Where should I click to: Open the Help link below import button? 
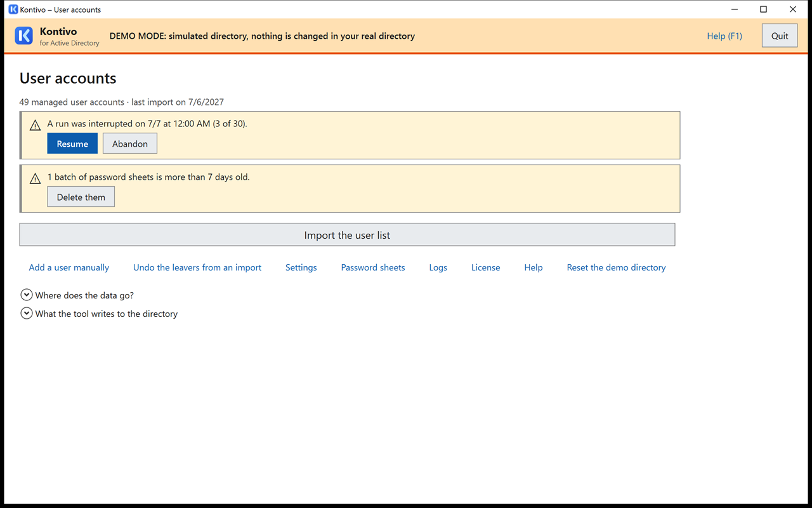(534, 267)
